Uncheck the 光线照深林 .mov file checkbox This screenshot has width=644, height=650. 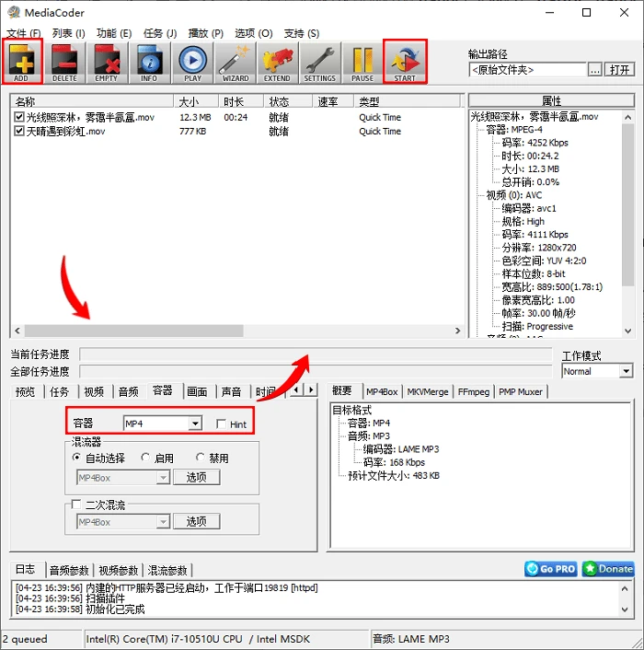pos(19,117)
